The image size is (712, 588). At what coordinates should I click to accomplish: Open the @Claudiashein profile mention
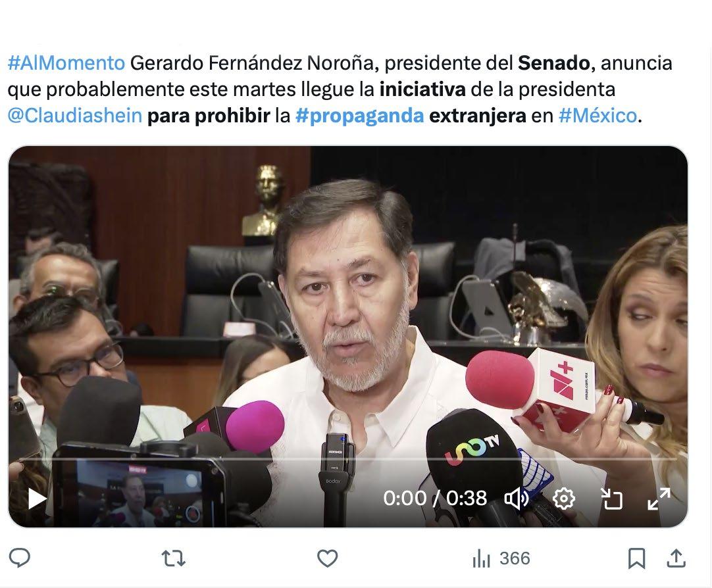click(75, 116)
